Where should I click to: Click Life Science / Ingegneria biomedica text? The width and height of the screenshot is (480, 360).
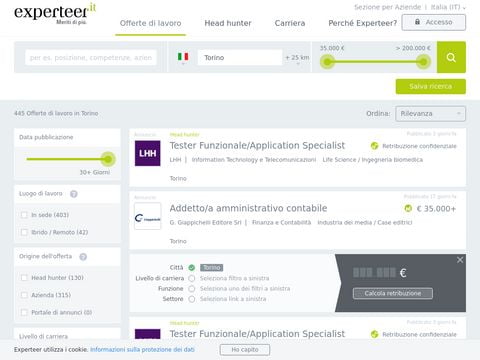tap(372, 160)
